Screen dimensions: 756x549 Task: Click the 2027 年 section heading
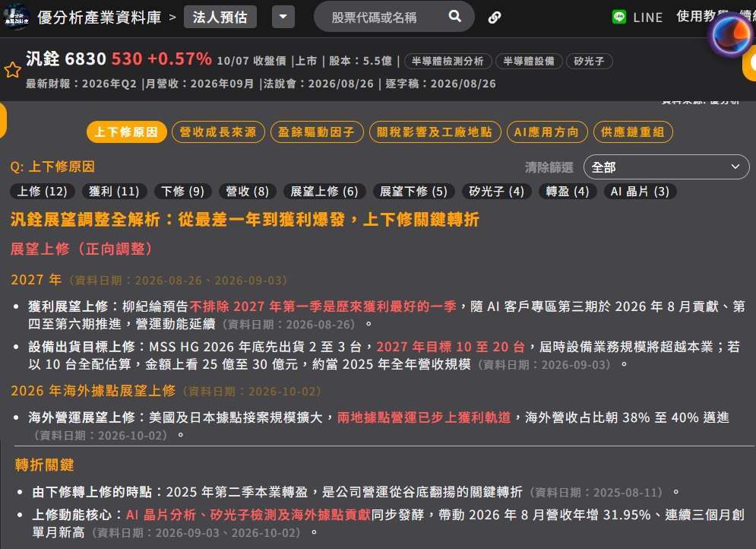pyautogui.click(x=36, y=280)
